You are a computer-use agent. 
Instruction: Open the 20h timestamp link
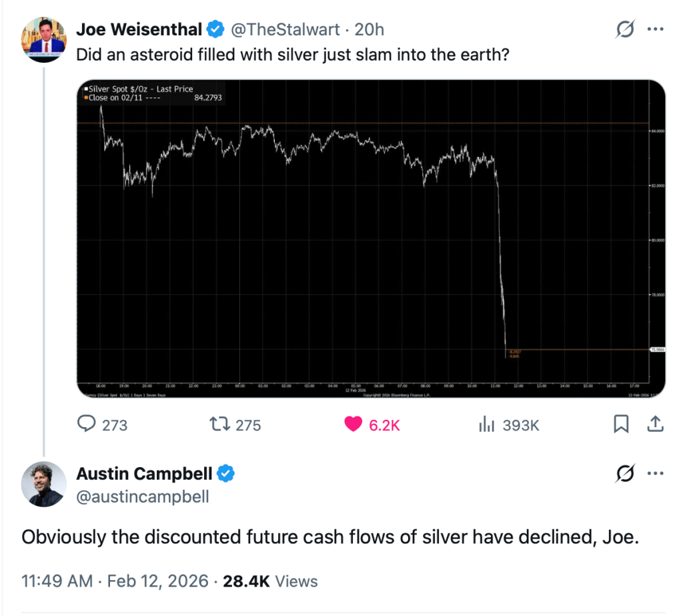click(x=369, y=29)
